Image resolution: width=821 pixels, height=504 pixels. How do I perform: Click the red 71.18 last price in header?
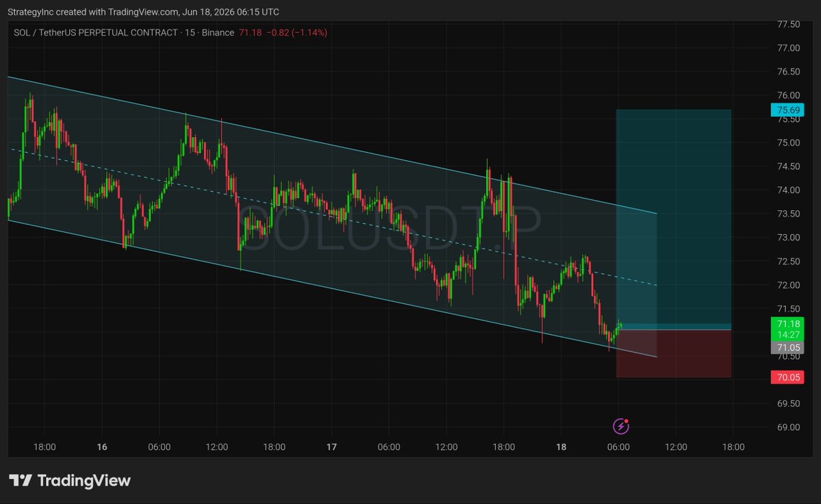tap(251, 32)
